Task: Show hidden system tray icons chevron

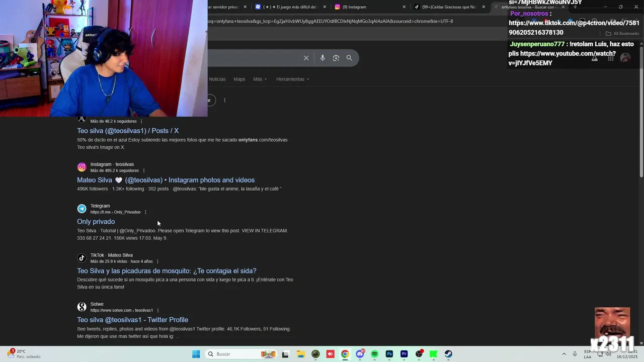Action: click(x=563, y=354)
